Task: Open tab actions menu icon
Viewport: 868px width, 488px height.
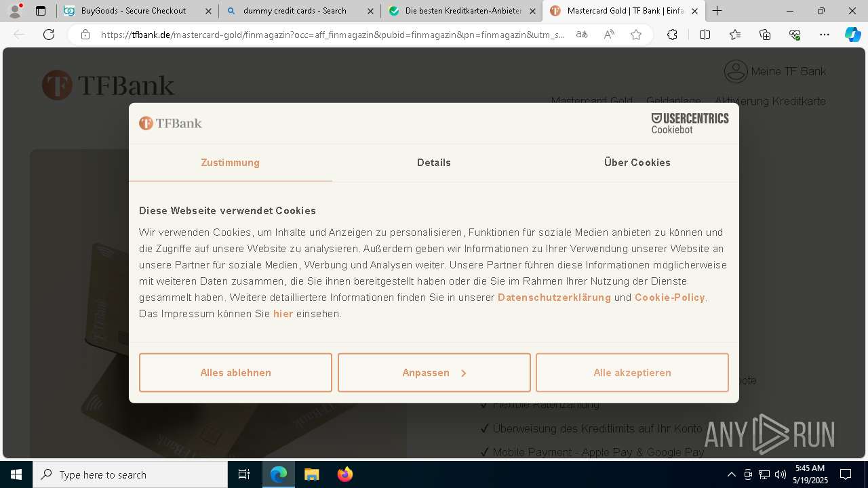Action: 41,11
